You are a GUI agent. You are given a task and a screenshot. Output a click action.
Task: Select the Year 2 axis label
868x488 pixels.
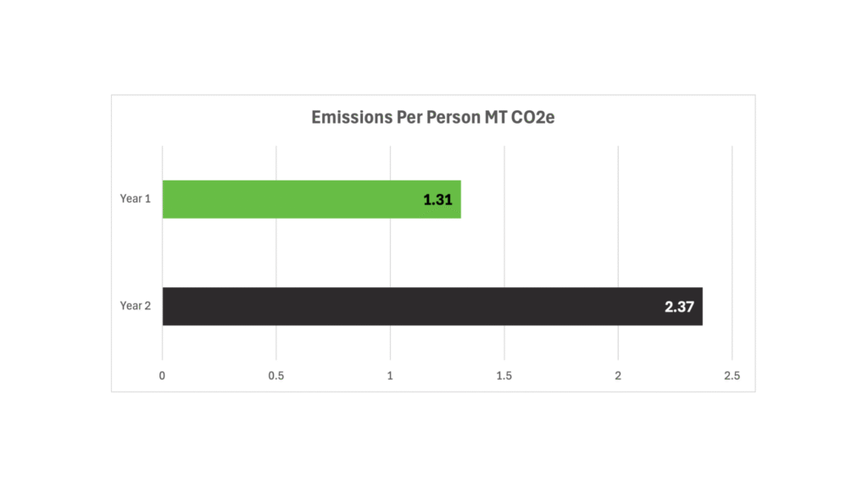tap(136, 306)
